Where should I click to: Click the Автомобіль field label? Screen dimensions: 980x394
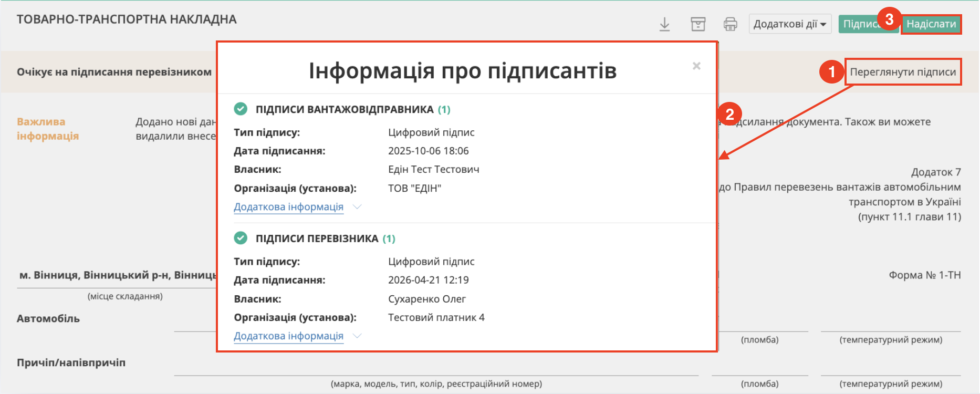(48, 319)
